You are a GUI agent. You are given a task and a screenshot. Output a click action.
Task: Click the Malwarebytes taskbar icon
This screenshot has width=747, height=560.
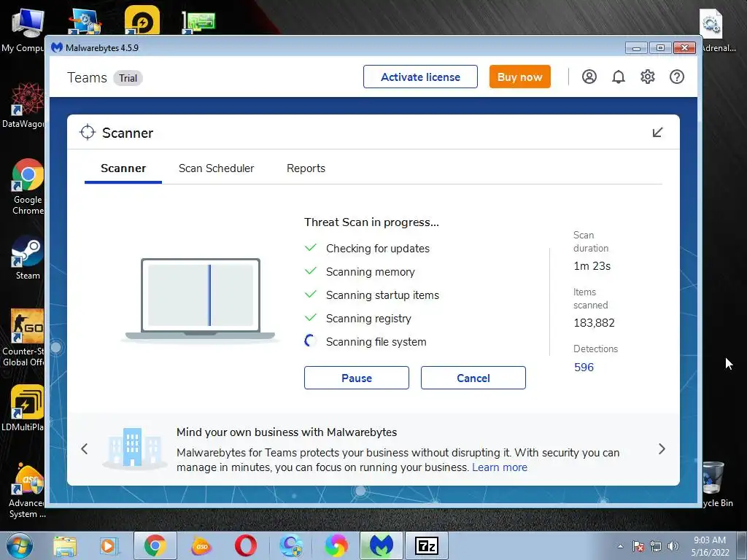pyautogui.click(x=382, y=545)
